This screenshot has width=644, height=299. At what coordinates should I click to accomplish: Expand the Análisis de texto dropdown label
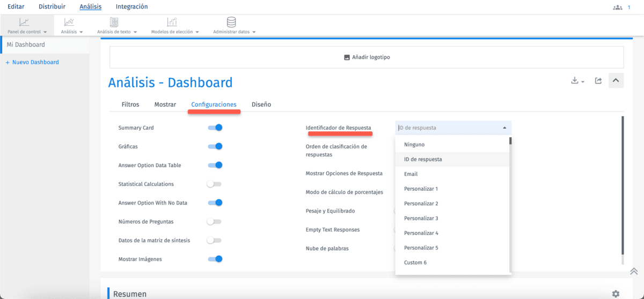[x=117, y=32]
